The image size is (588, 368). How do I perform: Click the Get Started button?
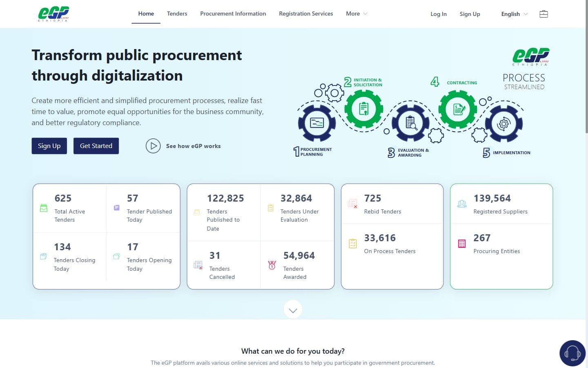tap(96, 146)
